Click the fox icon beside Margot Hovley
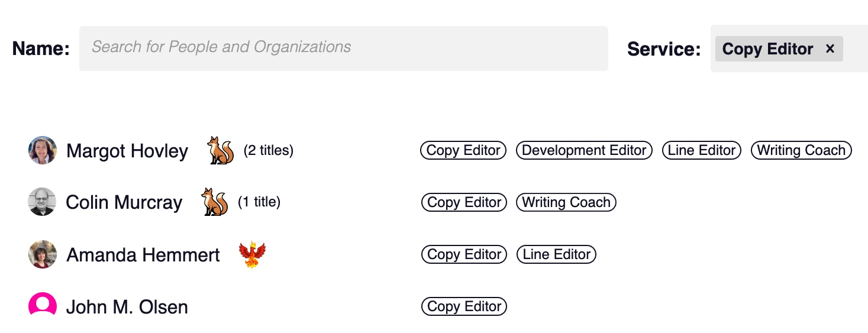Viewport: 868px width, 333px height. point(221,150)
